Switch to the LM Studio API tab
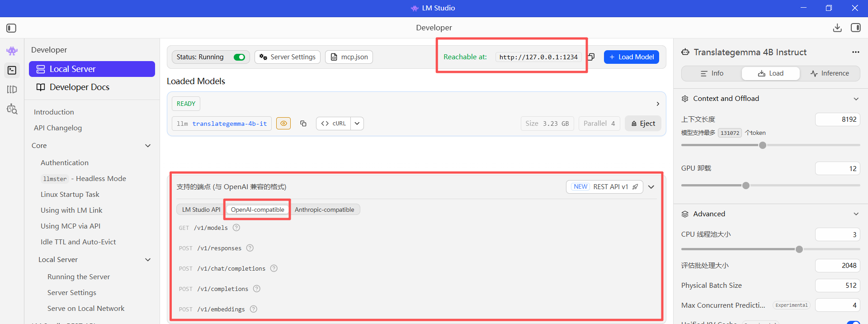 point(201,210)
